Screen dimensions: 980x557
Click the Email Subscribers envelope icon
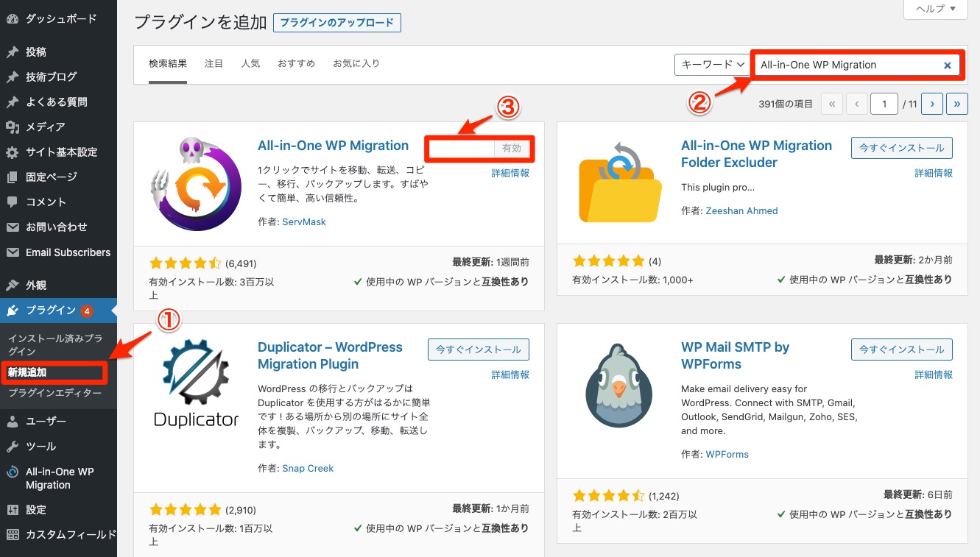pos(12,252)
